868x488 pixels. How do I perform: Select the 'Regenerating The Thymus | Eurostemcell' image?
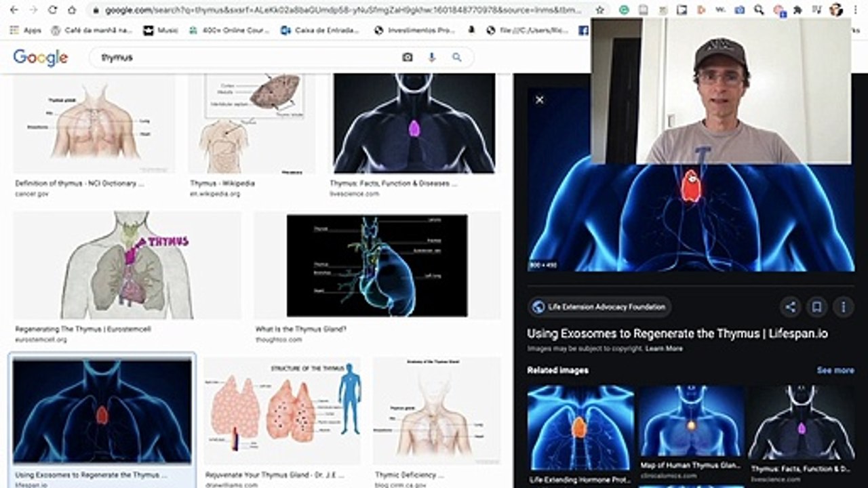[x=127, y=265]
